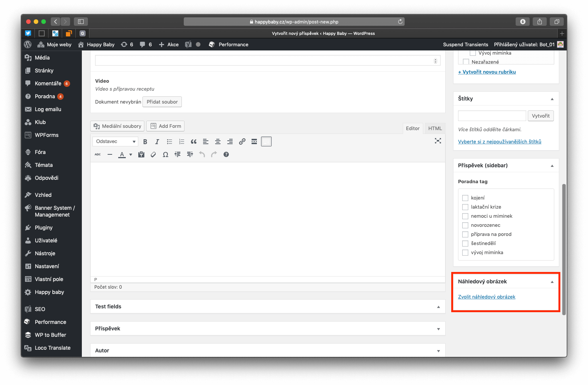Check the kojení tag checkbox
The image size is (588, 385).
[x=465, y=198]
